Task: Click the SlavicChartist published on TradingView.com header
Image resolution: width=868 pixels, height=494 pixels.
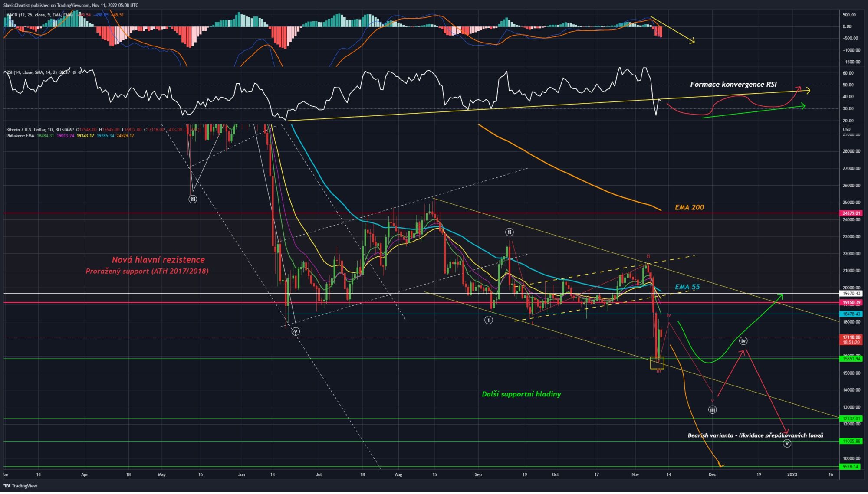Action: (70, 5)
